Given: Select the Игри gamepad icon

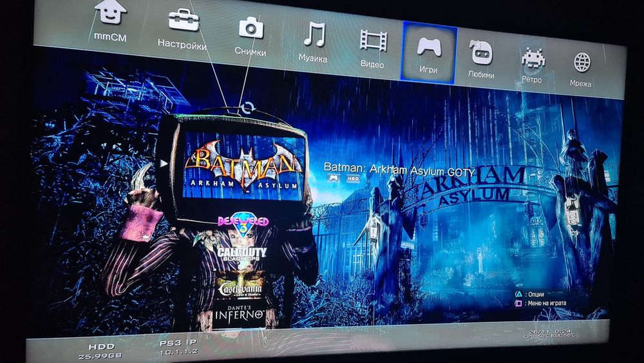Looking at the screenshot, I should pos(429,46).
